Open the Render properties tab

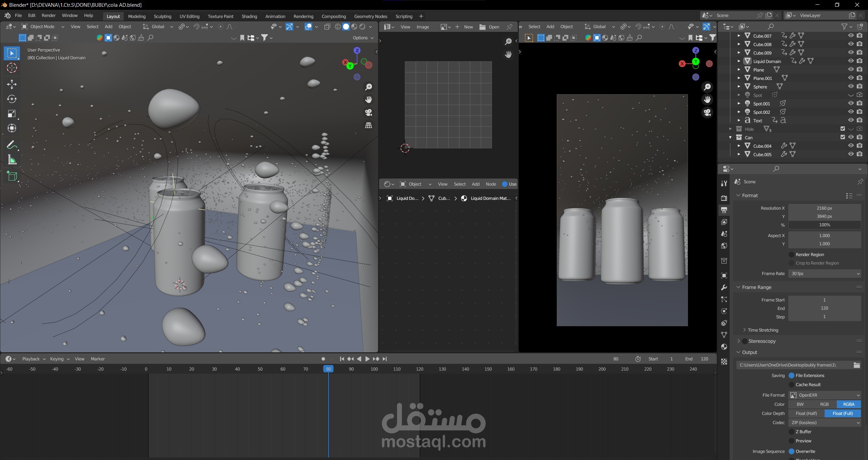click(724, 198)
